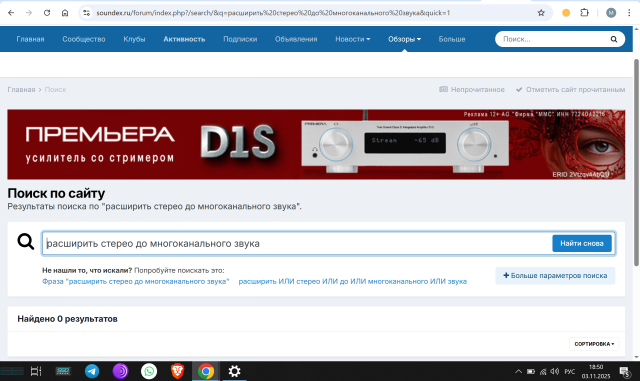Open the volume control in system tray
Screen dimensions: 640x381
tap(554, 371)
